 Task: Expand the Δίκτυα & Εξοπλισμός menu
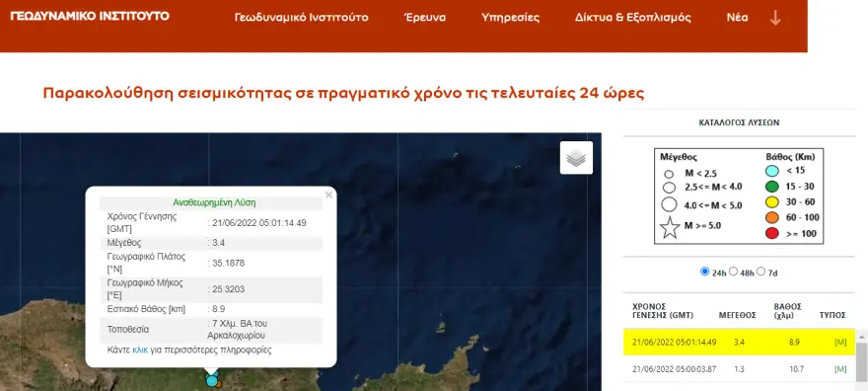click(632, 17)
